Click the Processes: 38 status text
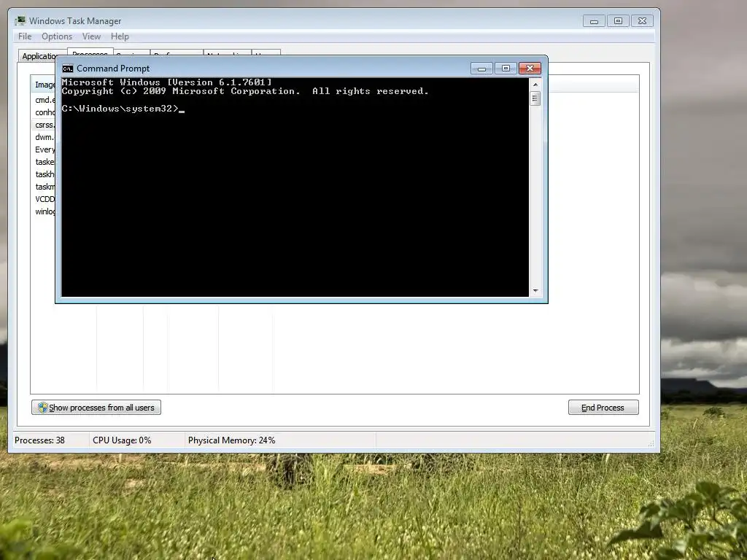 (x=39, y=440)
